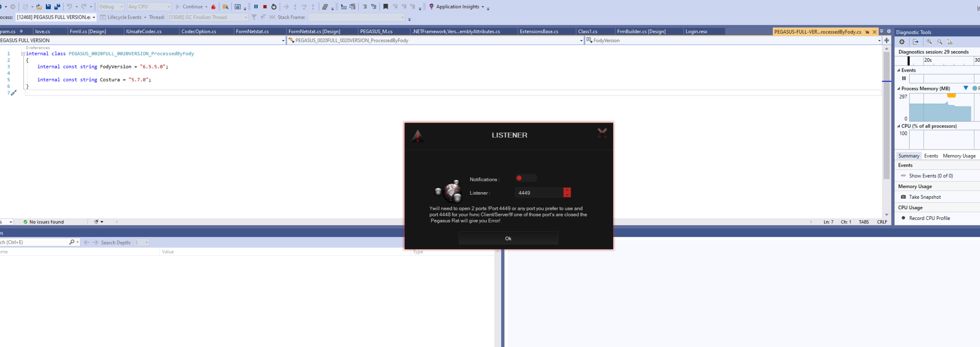The height and width of the screenshot is (347, 980).
Task: Click the comment out selected lines icon
Action: click(x=365, y=7)
